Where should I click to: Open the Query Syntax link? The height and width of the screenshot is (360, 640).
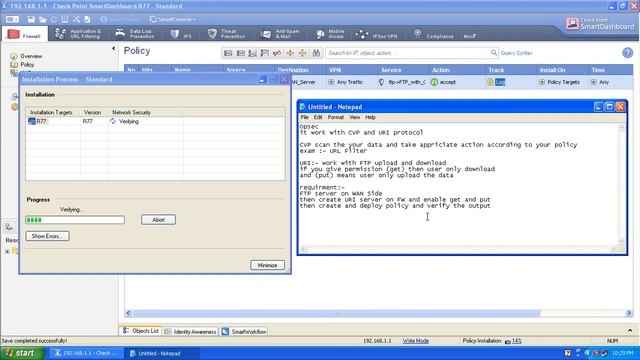(x=516, y=53)
